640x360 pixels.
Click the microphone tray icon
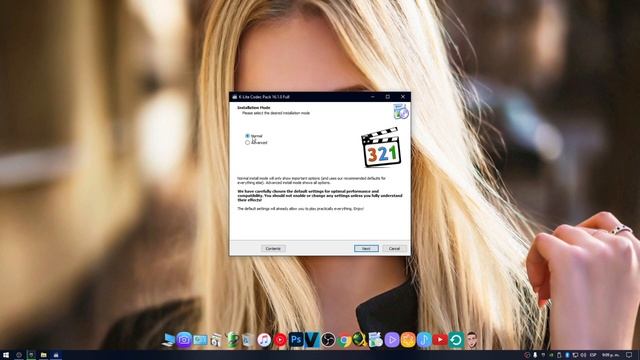click(x=535, y=355)
